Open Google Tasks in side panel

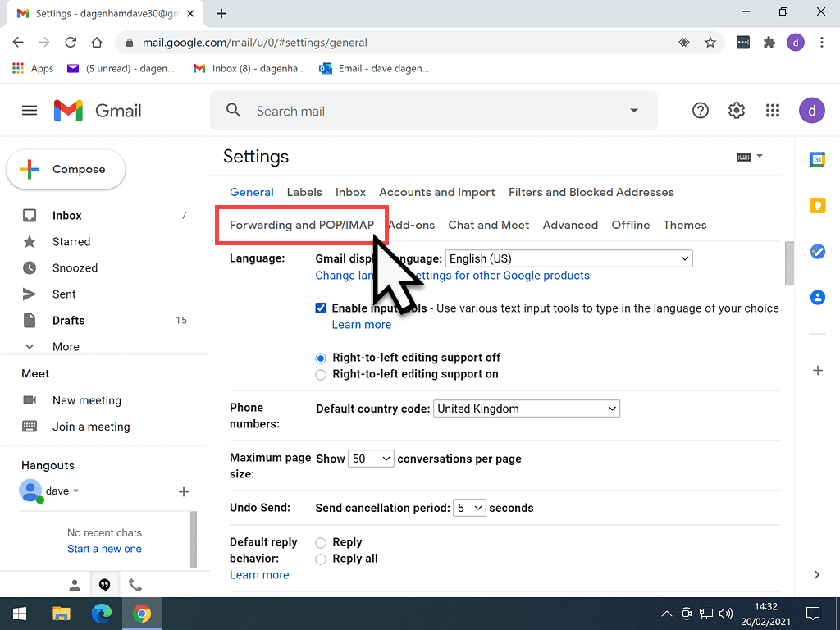point(817,252)
